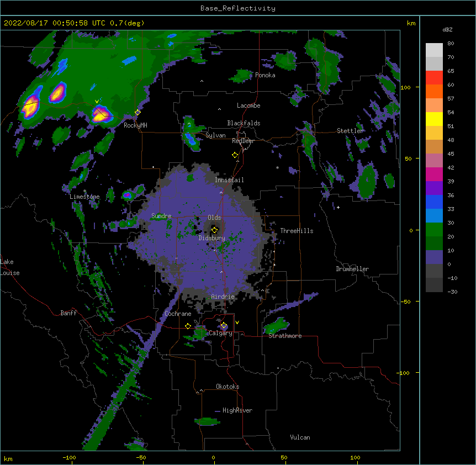Image resolution: width=476 pixels, height=465 pixels.
Task: Pick the gray 65–70 dBZ swatch
Action: 434,64
